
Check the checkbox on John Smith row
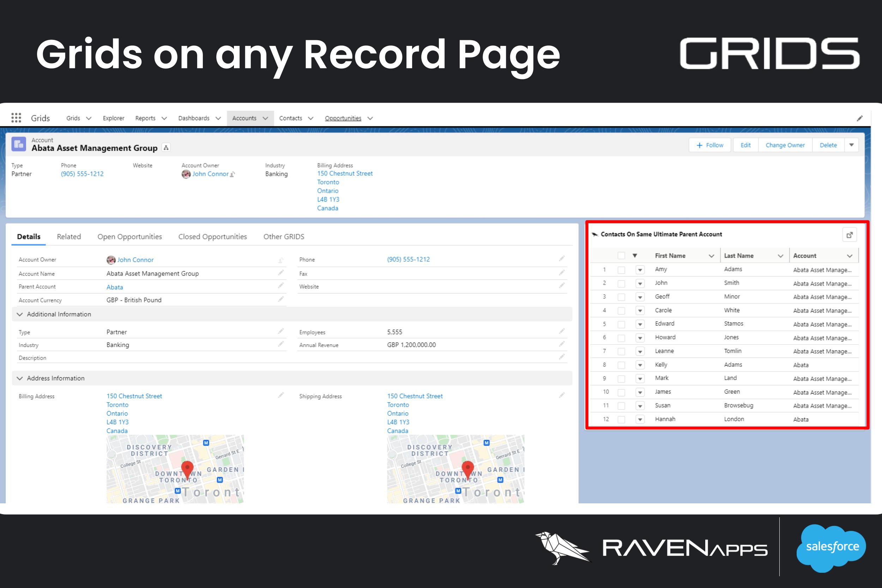pos(621,283)
